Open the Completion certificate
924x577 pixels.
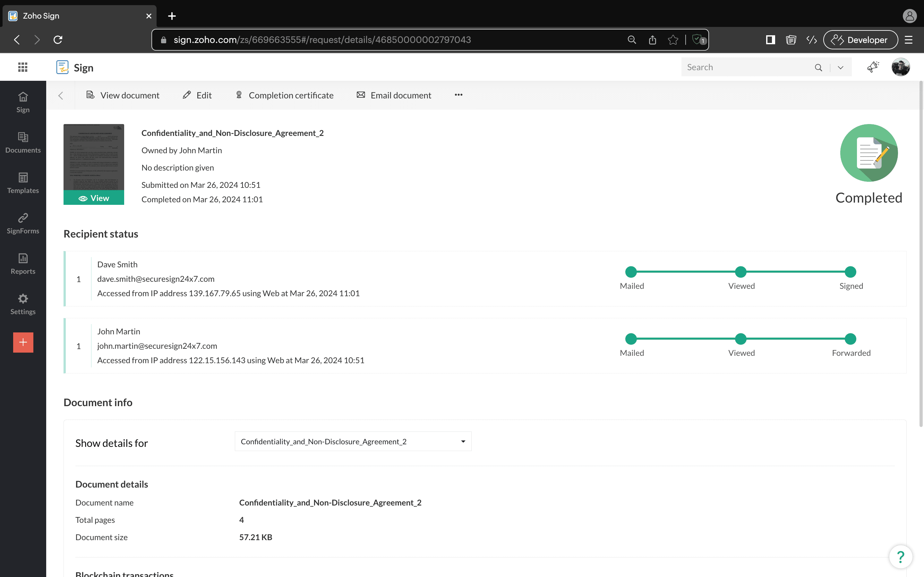tap(285, 96)
